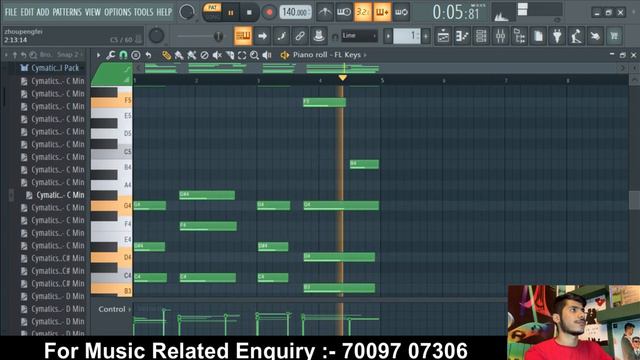Open the VIEW menu
The height and width of the screenshot is (360, 640).
93,12
